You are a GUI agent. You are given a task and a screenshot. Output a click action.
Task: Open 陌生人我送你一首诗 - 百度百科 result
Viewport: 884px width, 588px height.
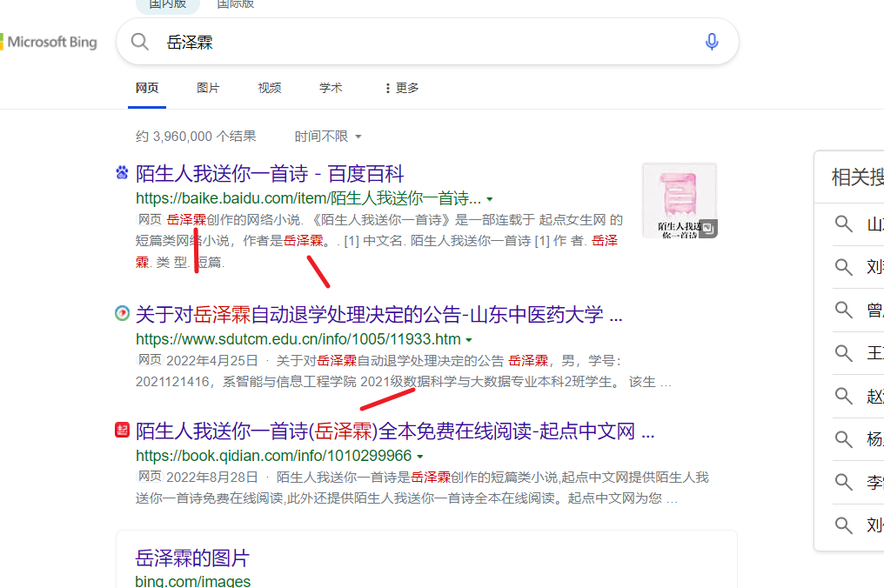pyautogui.click(x=270, y=174)
